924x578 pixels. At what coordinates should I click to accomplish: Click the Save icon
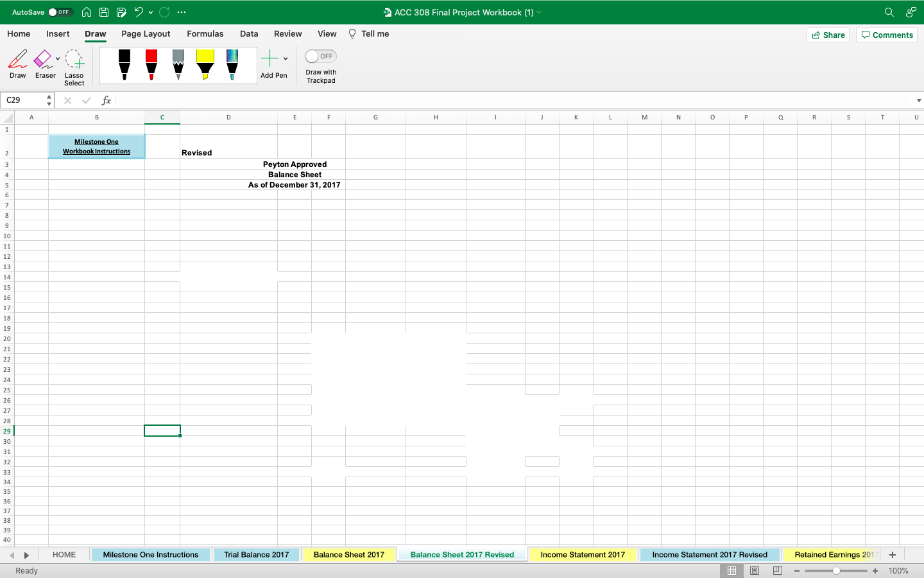click(103, 12)
